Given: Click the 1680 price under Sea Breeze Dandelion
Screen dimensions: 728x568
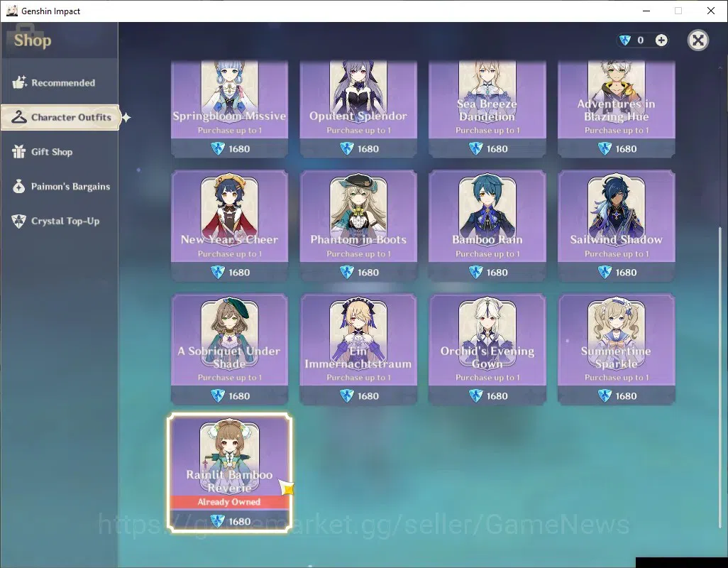Looking at the screenshot, I should coord(497,148).
